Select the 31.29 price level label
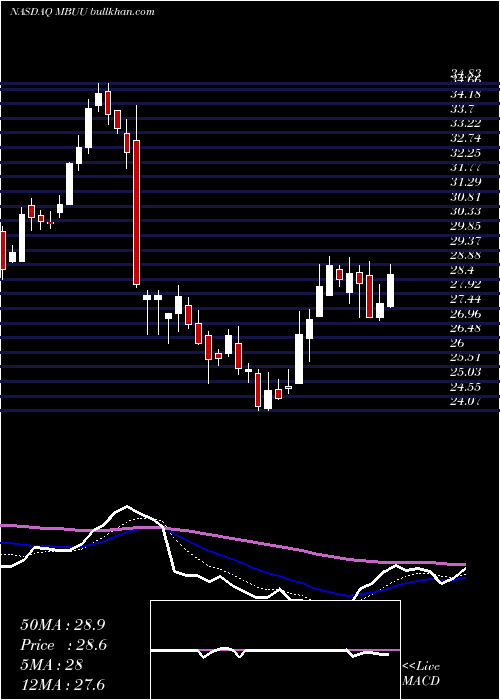500x700 pixels. pos(465,182)
